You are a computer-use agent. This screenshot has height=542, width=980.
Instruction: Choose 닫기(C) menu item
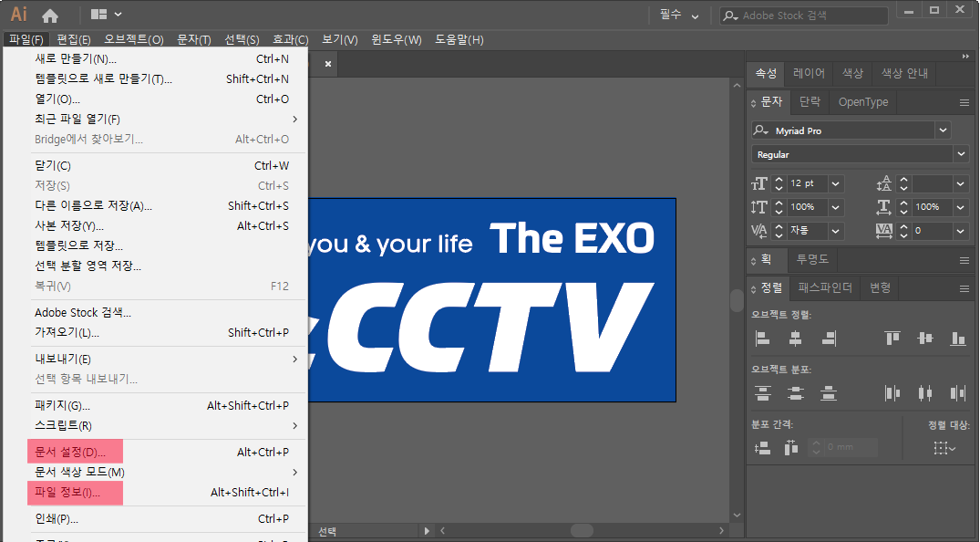(156, 166)
